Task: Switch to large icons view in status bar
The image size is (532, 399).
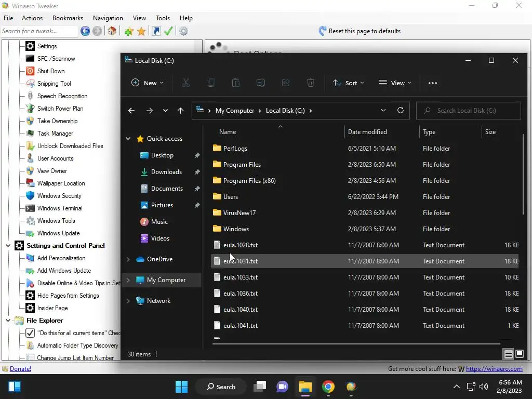Action: (520, 354)
